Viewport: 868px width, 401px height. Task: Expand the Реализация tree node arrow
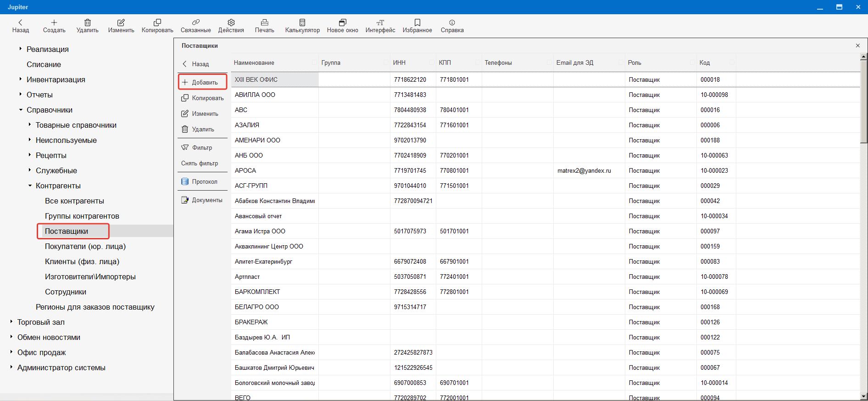[20, 48]
